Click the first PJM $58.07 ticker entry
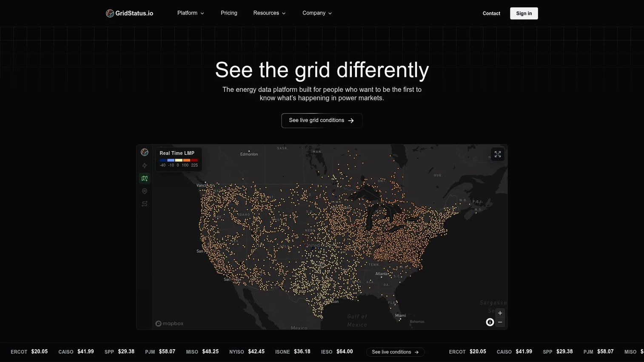 [160, 352]
